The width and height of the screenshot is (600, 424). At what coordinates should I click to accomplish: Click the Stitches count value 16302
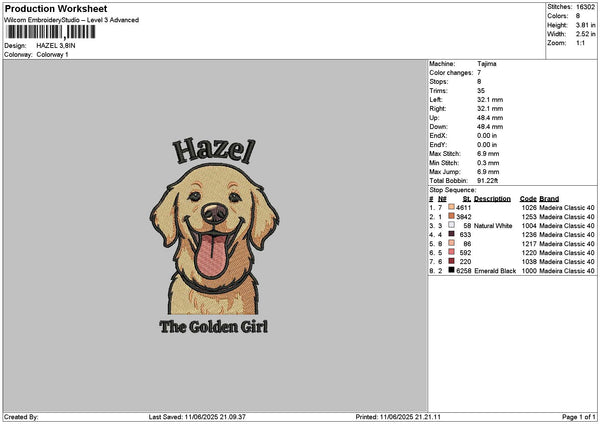coord(585,7)
